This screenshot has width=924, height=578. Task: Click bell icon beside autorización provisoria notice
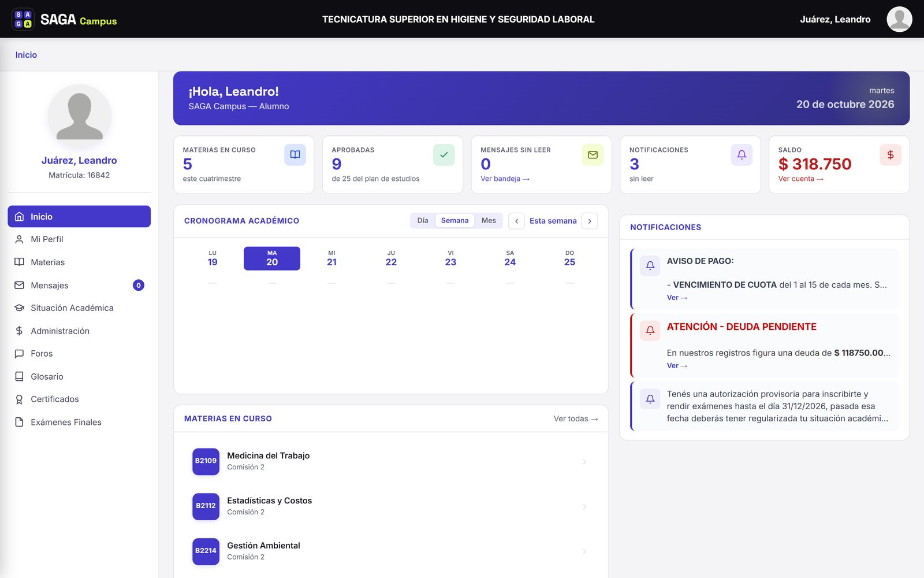[650, 399]
